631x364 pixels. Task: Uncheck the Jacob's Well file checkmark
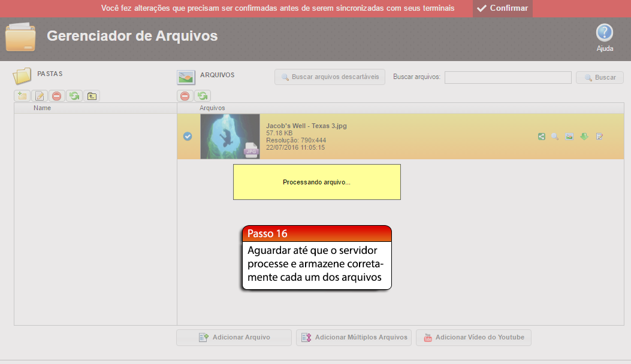(x=188, y=136)
